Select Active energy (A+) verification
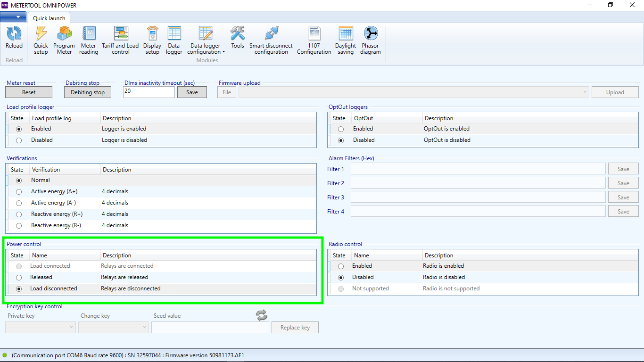Image resolution: width=644 pixels, height=362 pixels. [19, 191]
